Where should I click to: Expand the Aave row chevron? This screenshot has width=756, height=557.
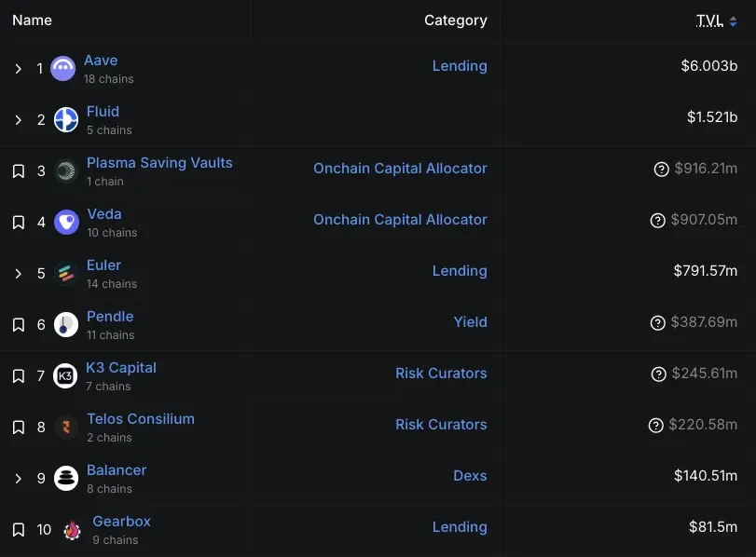tap(17, 67)
